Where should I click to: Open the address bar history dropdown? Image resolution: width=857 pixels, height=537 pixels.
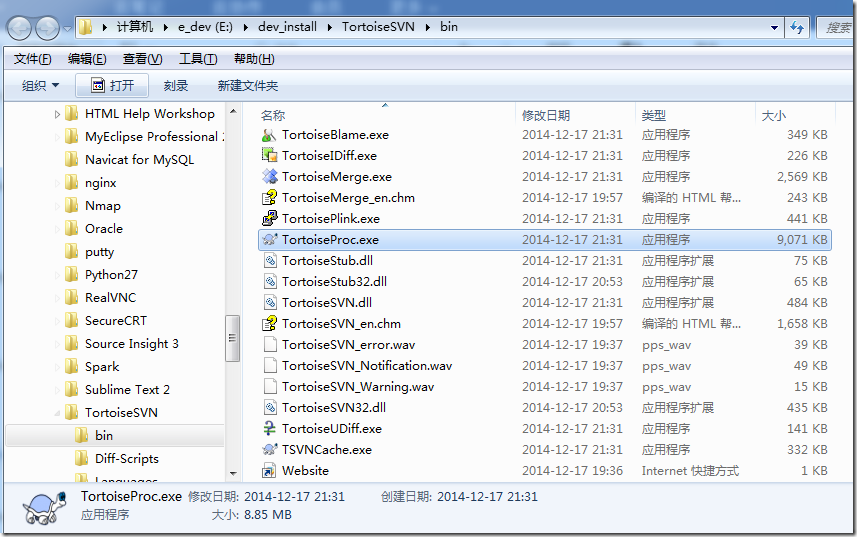(x=774, y=28)
